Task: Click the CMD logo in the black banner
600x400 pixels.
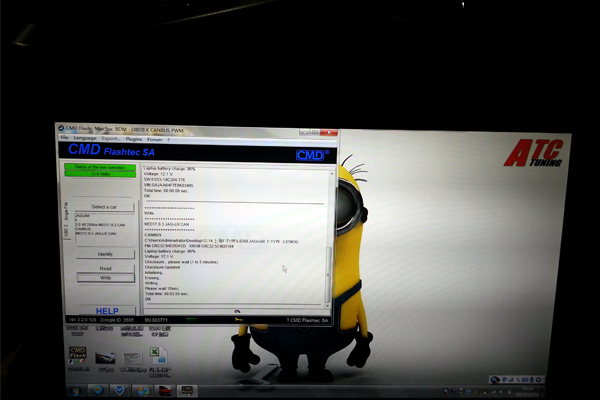Action: (x=312, y=155)
